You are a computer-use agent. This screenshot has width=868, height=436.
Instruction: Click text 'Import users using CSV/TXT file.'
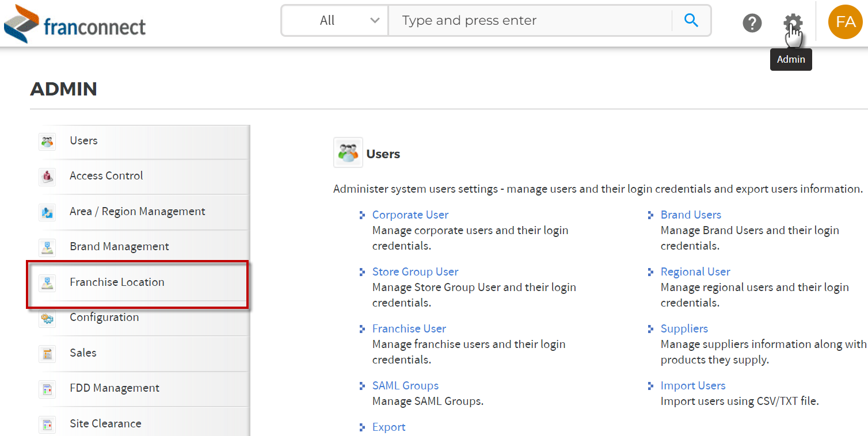pyautogui.click(x=740, y=401)
